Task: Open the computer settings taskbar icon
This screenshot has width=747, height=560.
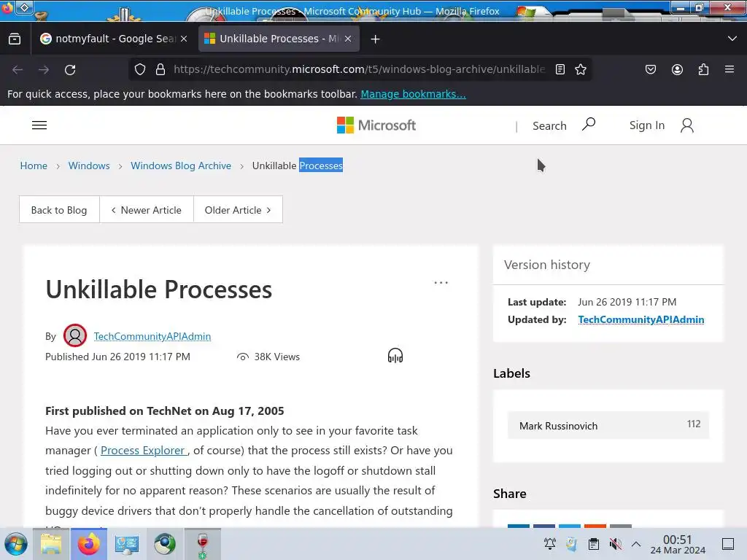Action: [127, 544]
